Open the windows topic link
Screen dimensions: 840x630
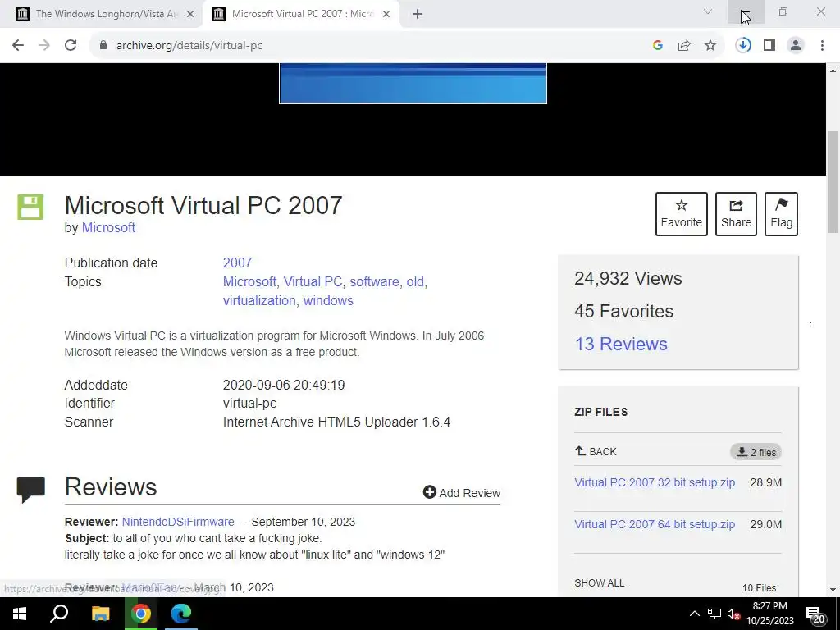tap(328, 300)
